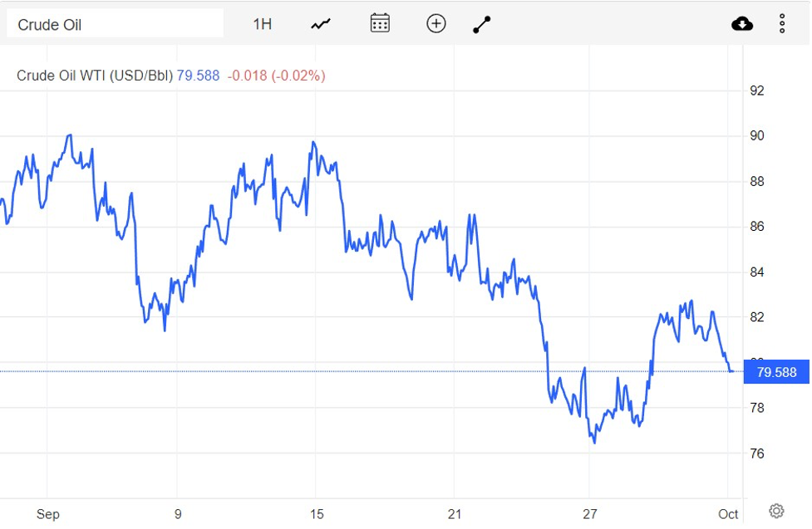Click the Crude Oil search field
This screenshot has width=812, height=529.
[x=115, y=24]
